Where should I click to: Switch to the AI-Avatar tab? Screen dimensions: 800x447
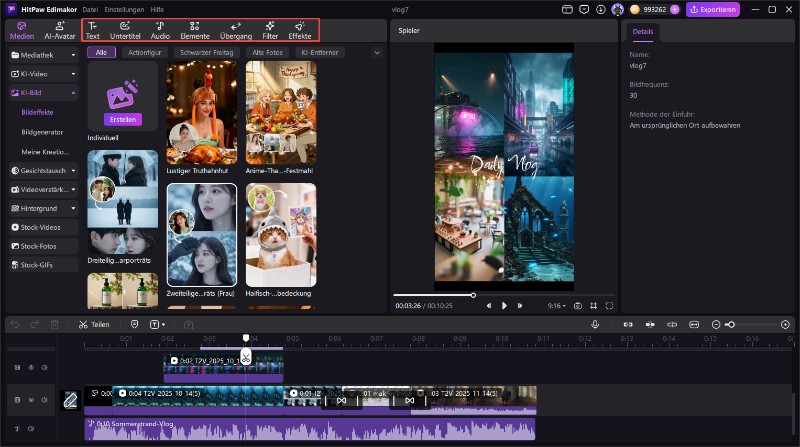(x=60, y=30)
